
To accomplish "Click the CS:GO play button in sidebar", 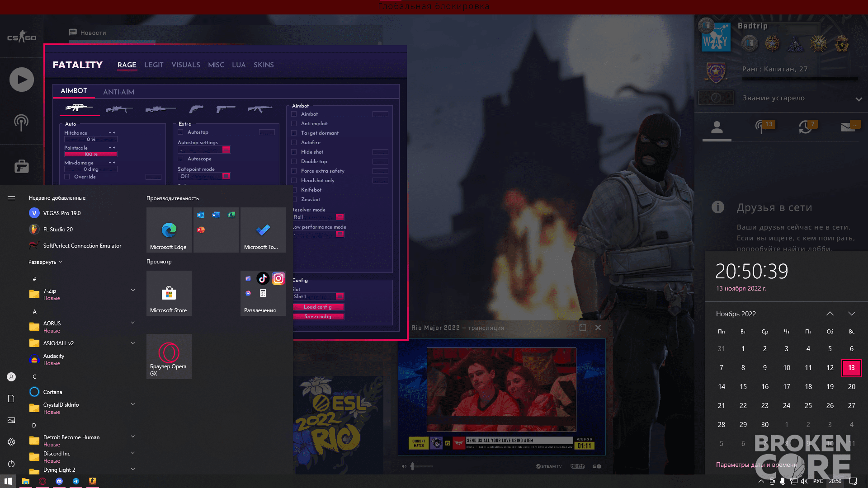I will 22,80.
